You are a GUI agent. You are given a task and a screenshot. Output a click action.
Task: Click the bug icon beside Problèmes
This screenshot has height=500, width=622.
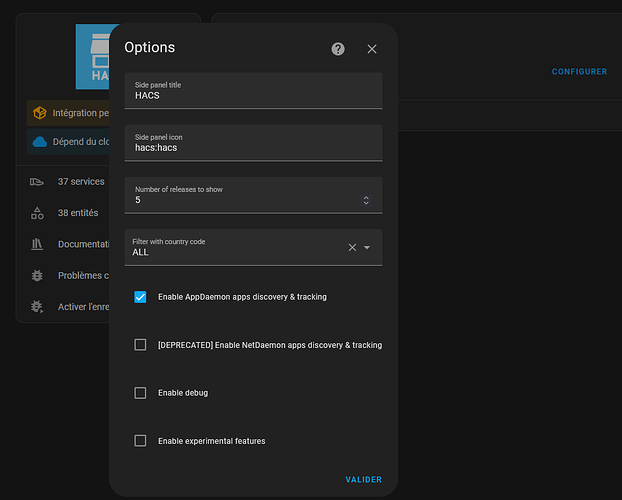[x=37, y=275]
